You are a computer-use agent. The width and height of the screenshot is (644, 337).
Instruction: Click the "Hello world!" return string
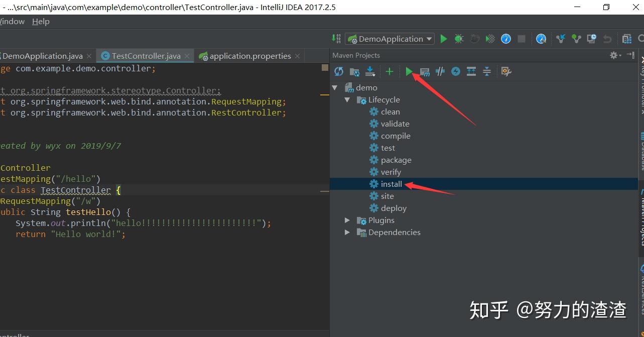86,234
